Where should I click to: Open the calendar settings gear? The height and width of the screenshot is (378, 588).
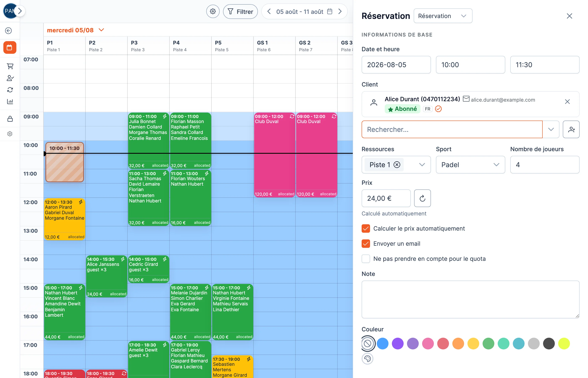coord(213,12)
